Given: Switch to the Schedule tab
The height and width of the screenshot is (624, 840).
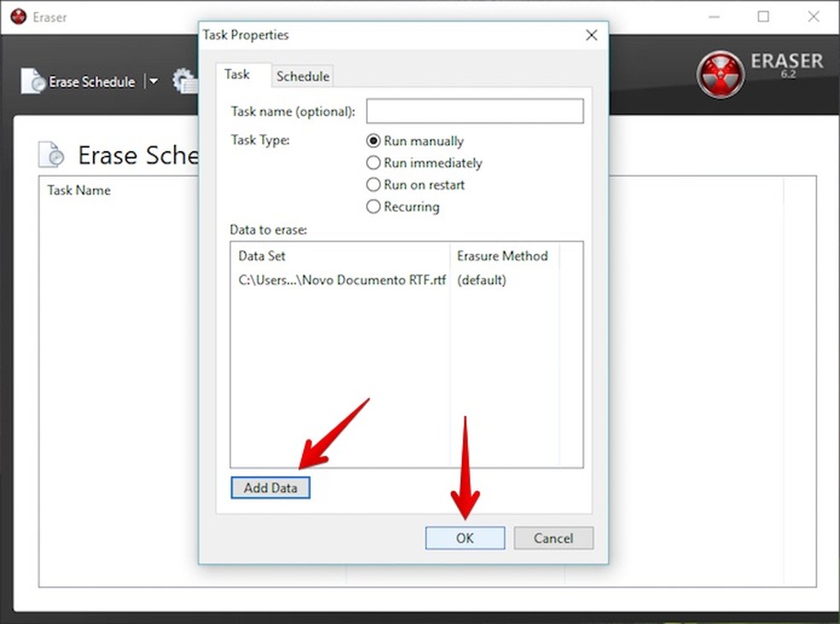Looking at the screenshot, I should pos(302,76).
